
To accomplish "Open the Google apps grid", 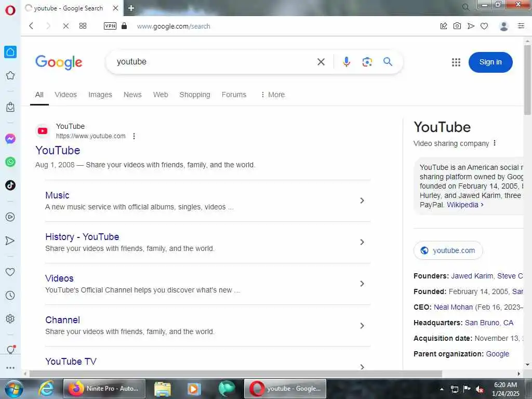I will (x=456, y=62).
